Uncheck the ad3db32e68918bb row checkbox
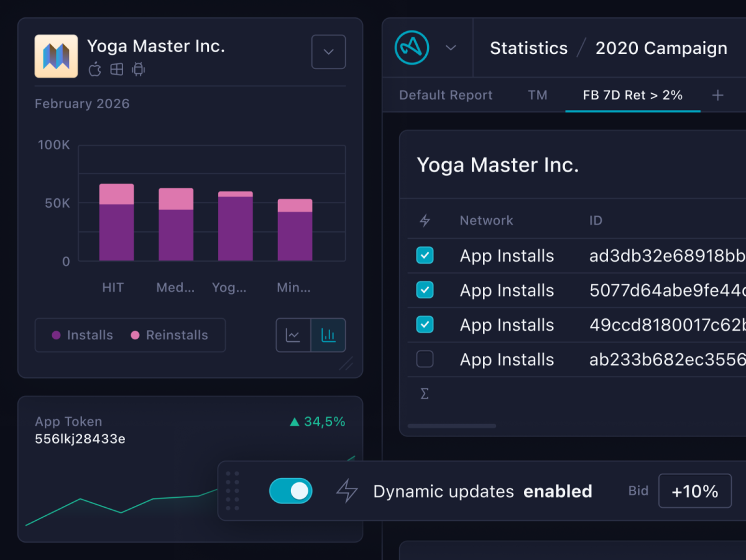This screenshot has height=560, width=746. [x=425, y=255]
